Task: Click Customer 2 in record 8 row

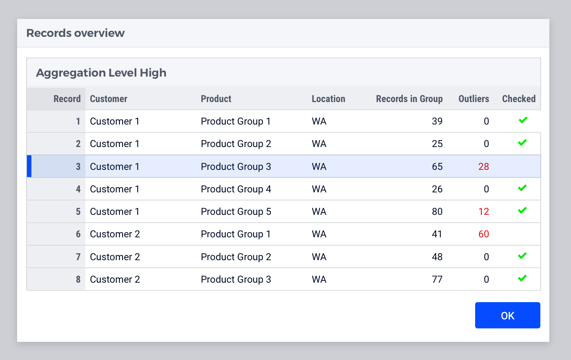Action: pyautogui.click(x=115, y=279)
